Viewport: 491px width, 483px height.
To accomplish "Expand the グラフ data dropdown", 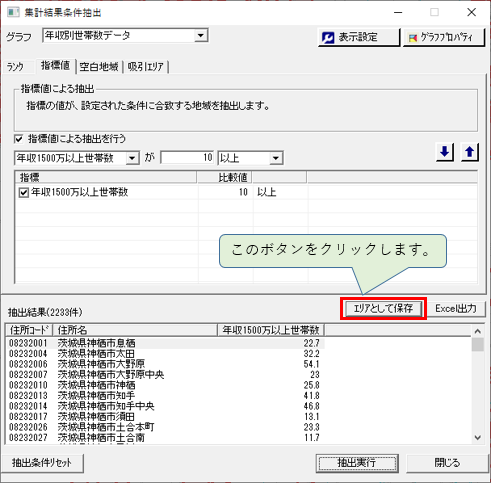I will (x=201, y=35).
